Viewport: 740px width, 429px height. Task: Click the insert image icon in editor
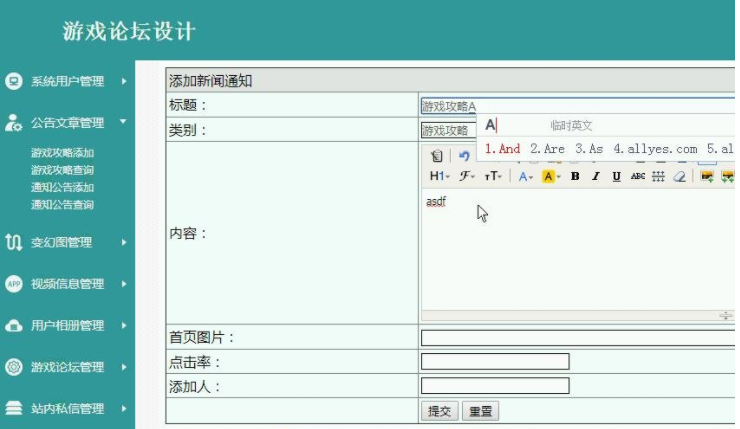pos(706,177)
